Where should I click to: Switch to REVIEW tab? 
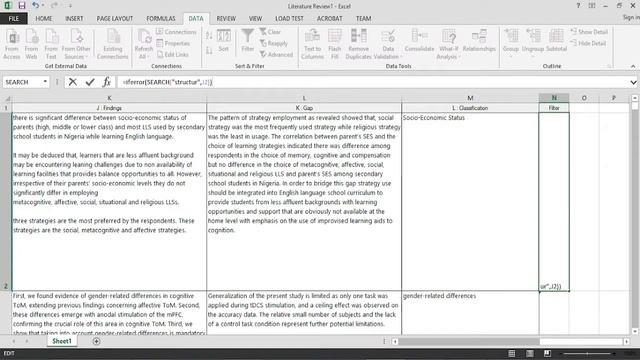[226, 18]
